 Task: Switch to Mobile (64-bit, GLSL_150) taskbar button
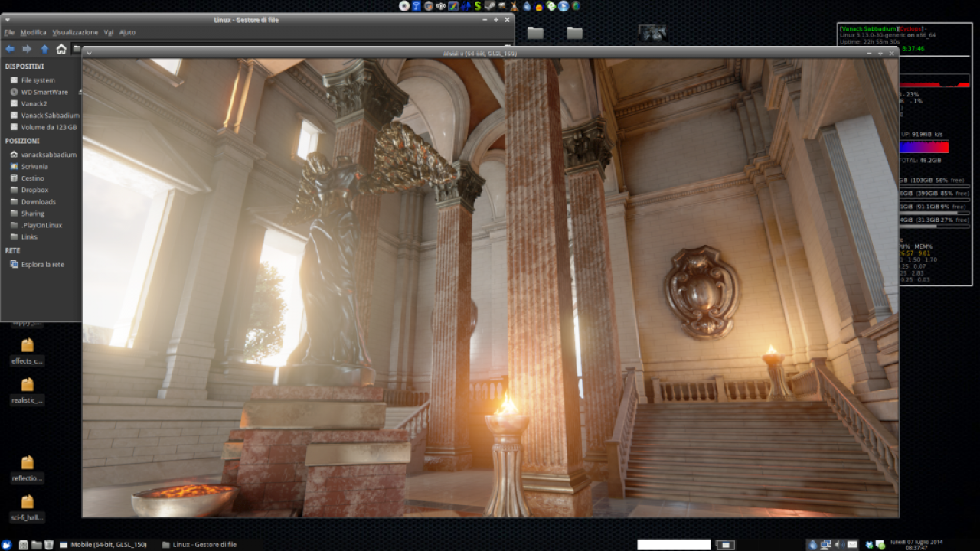point(103,545)
